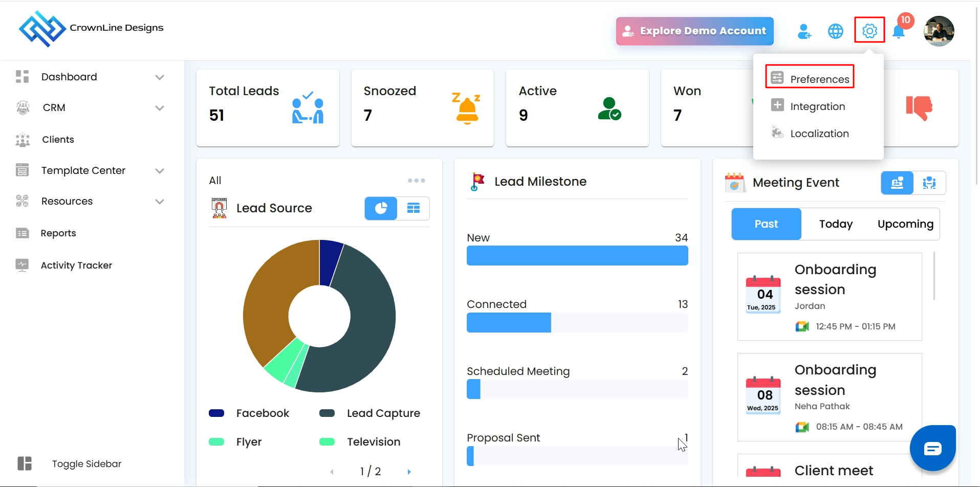The height and width of the screenshot is (487, 980).
Task: Click Google Meet icon for Neha Pathak session
Action: pyautogui.click(x=802, y=427)
